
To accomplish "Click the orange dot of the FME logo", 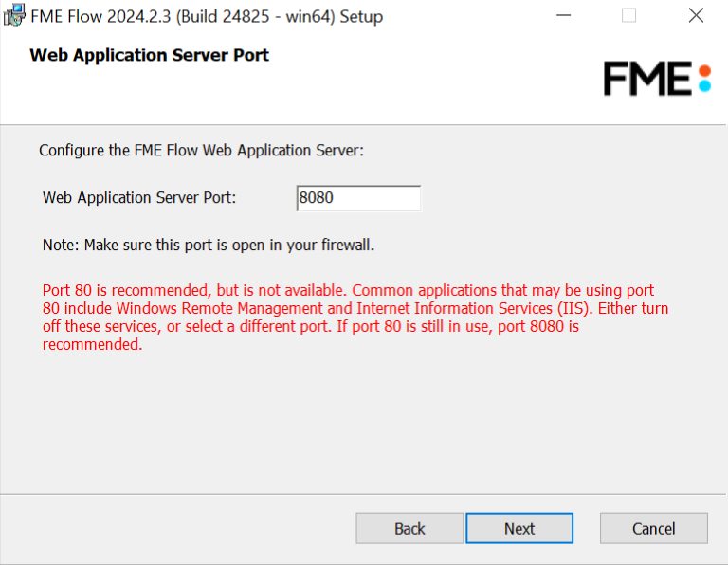I will click(x=705, y=71).
